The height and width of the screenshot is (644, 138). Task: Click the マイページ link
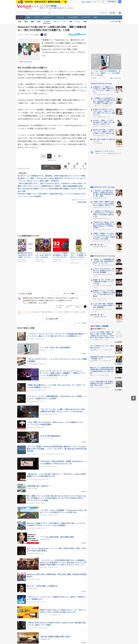click(103, 13)
